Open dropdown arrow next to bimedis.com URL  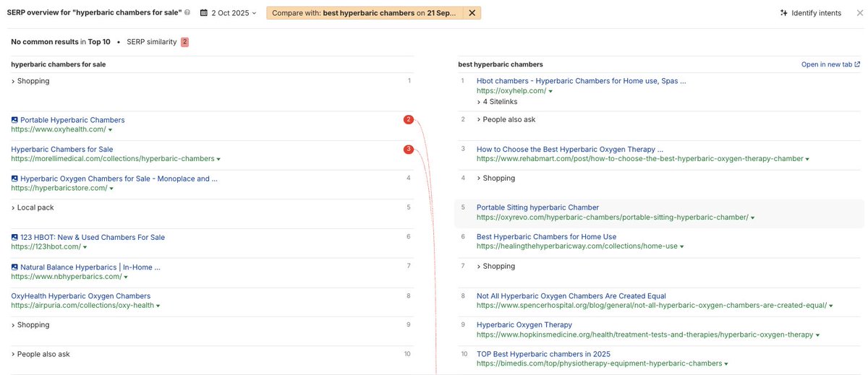726,364
